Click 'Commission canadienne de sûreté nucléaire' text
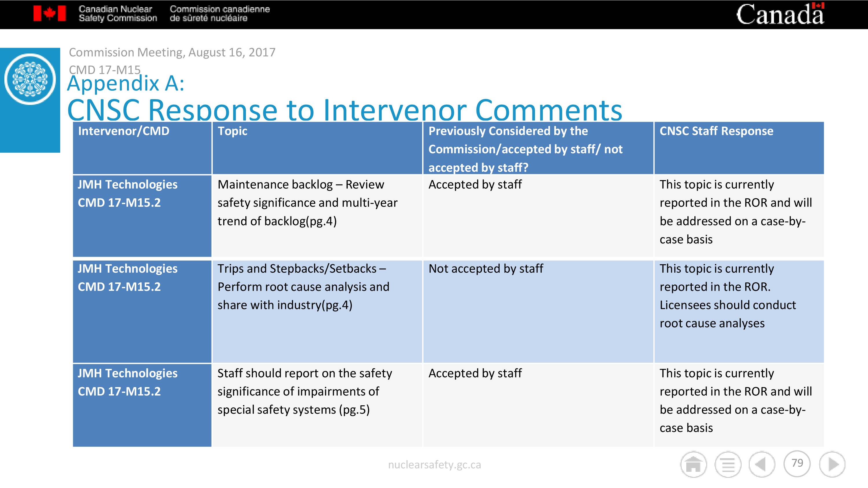The image size is (868, 488). (x=220, y=14)
